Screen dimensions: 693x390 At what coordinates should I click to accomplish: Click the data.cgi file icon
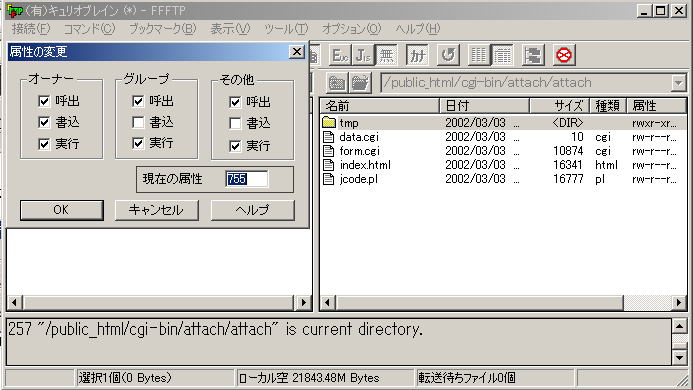[328, 137]
